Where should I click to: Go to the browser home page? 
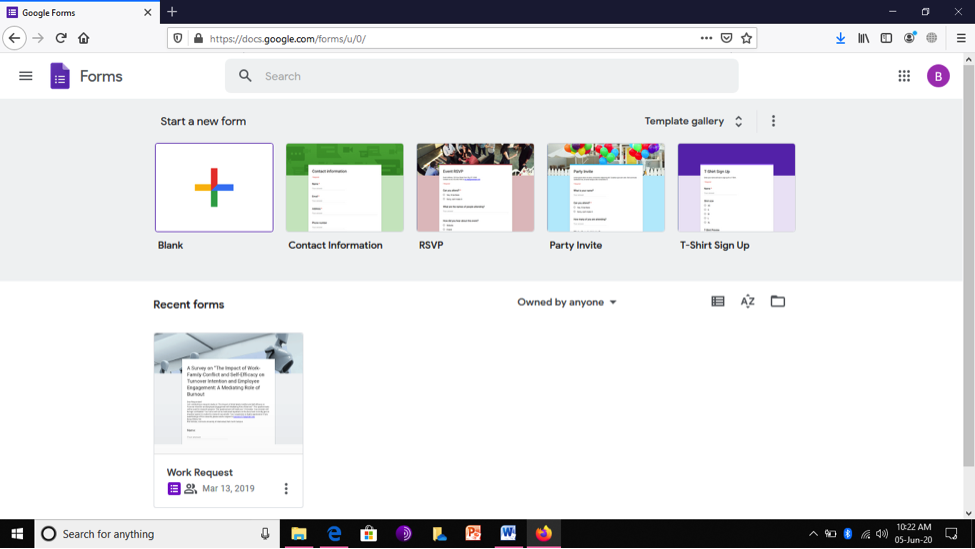coord(83,38)
